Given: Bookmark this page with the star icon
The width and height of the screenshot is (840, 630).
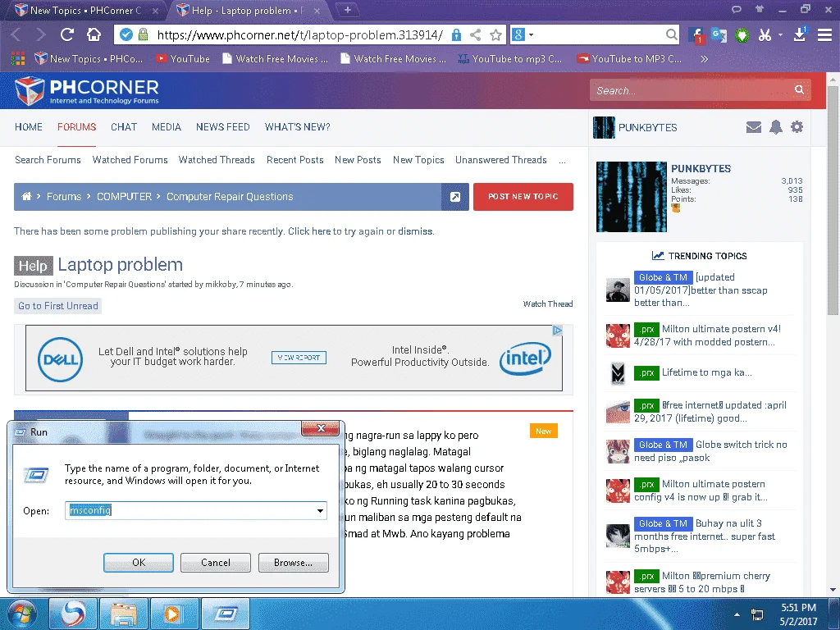Looking at the screenshot, I should 496,35.
